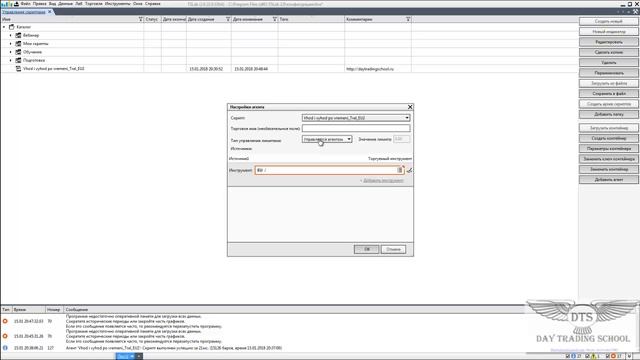Open the Инструменты menu
The image size is (640, 360).
tap(118, 4)
